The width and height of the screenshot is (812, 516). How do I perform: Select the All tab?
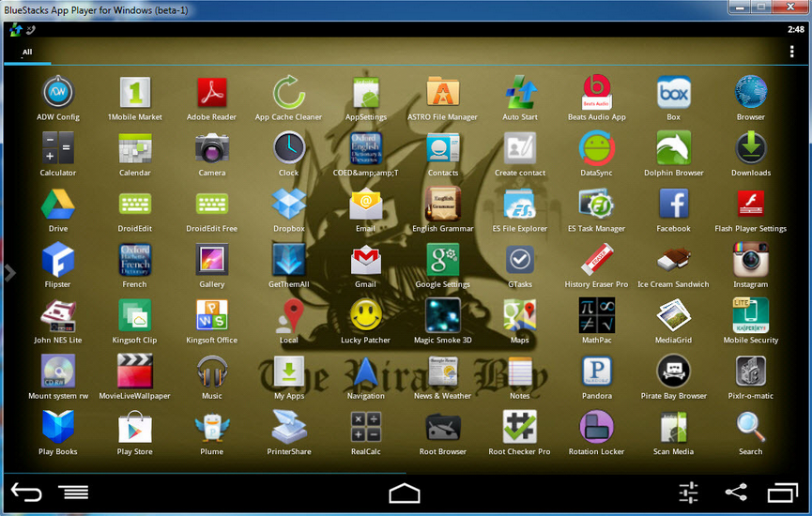click(27, 52)
